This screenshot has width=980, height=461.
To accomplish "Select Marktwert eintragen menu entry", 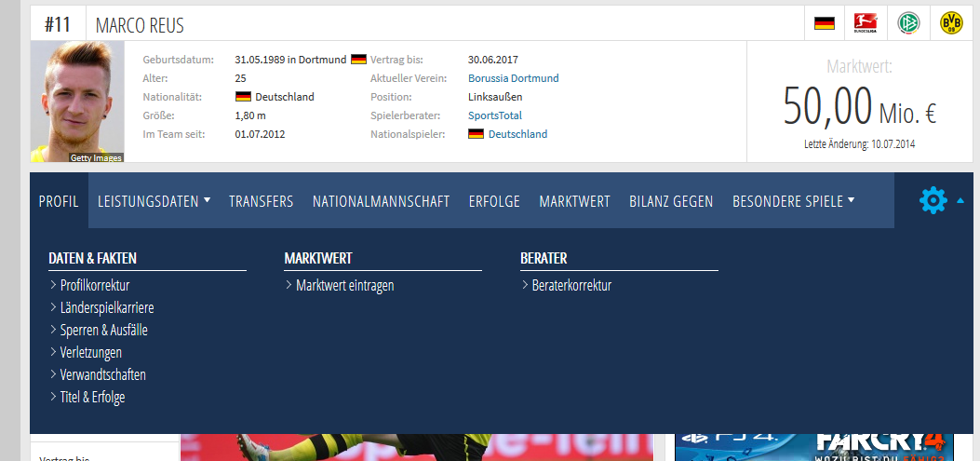I will click(x=344, y=285).
